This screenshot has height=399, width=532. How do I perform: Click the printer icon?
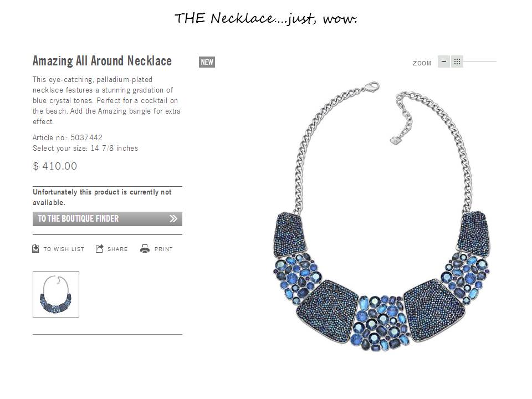145,249
